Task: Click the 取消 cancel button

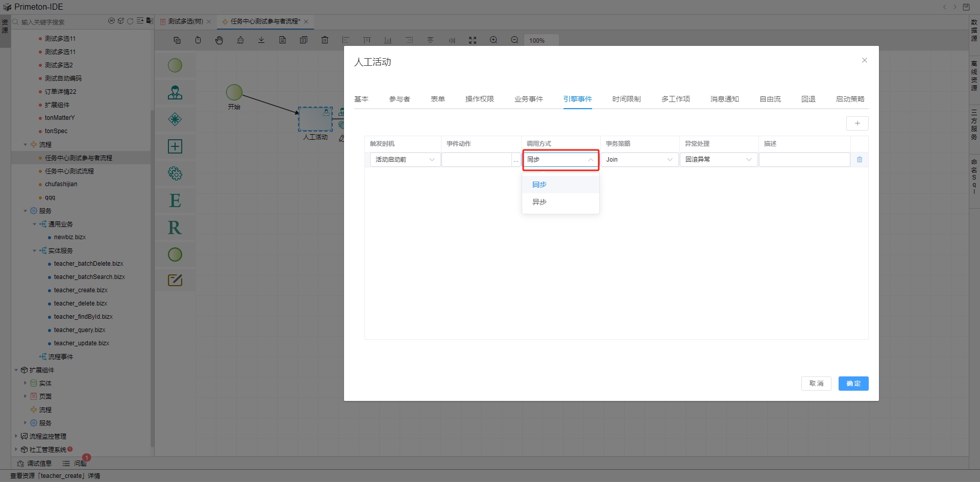Action: coord(816,384)
